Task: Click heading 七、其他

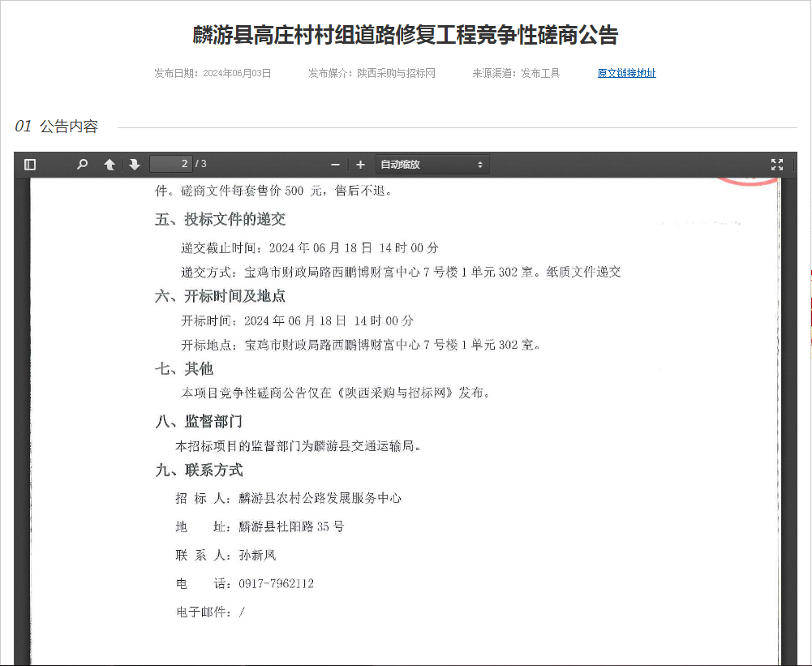Action: 184,369
